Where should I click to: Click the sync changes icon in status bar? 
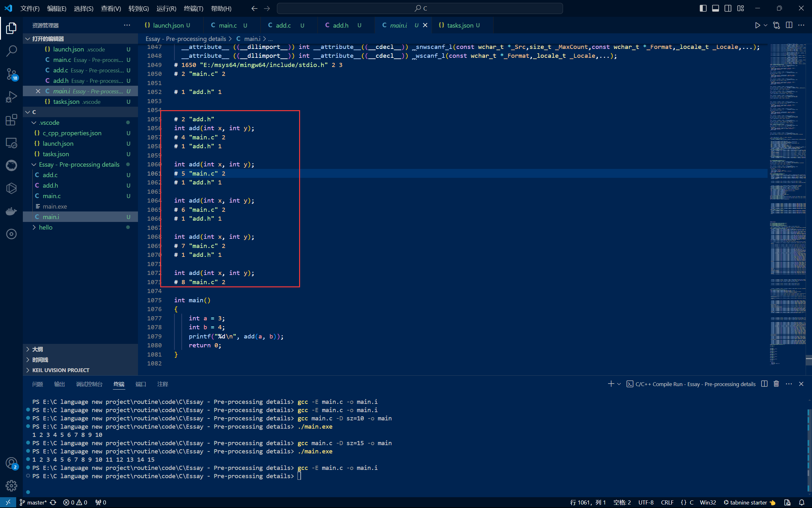[53, 503]
